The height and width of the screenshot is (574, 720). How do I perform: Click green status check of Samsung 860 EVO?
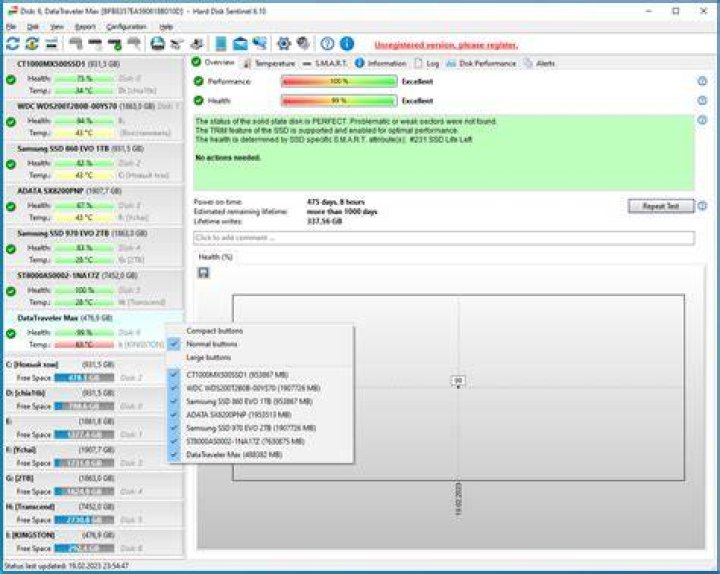tap(11, 164)
